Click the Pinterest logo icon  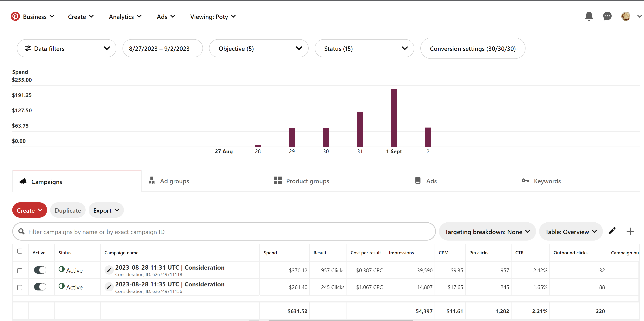[x=15, y=16]
